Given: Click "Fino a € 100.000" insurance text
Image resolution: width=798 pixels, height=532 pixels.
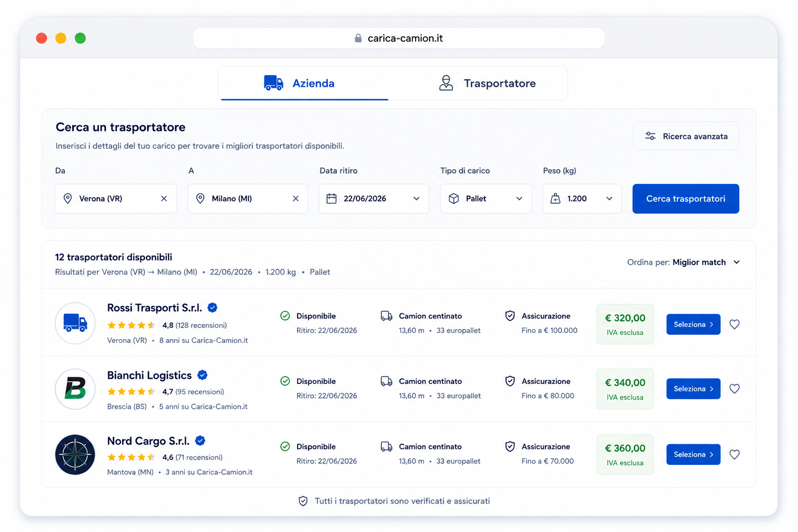Looking at the screenshot, I should [x=550, y=330].
